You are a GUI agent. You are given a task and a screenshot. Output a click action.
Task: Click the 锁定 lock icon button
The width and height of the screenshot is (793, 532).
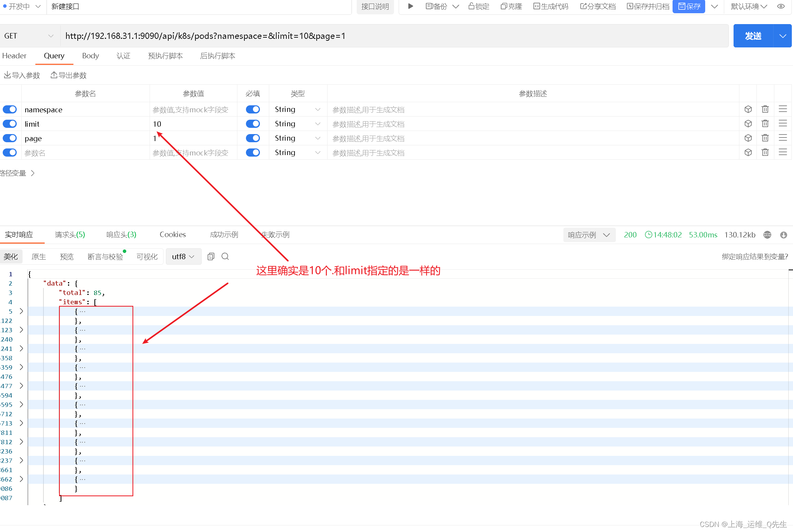pyautogui.click(x=479, y=6)
